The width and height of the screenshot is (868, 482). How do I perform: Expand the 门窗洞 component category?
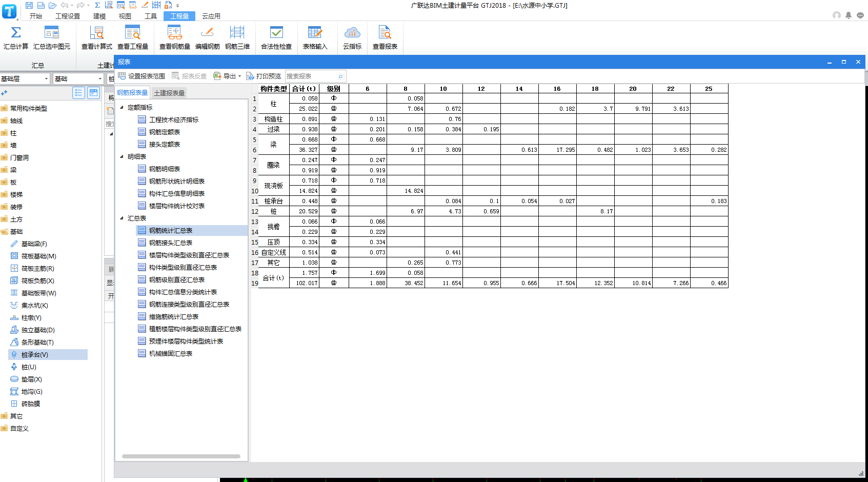point(4,157)
